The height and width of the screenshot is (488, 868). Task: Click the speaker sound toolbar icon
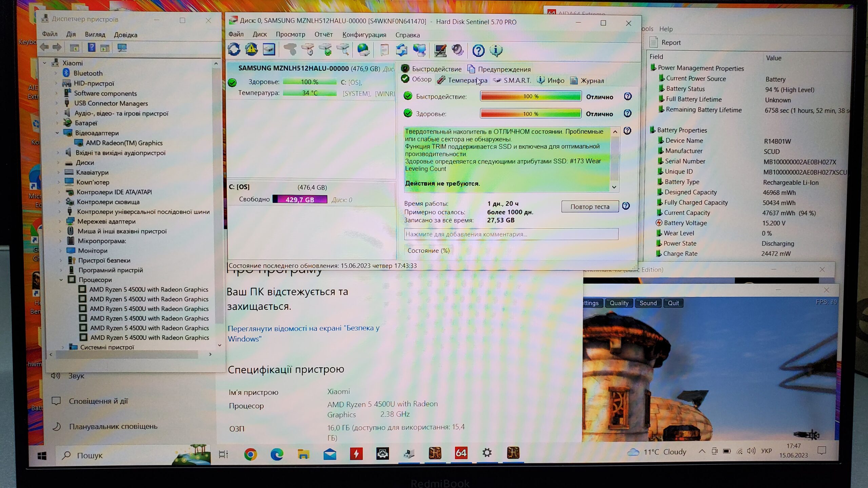(x=457, y=50)
